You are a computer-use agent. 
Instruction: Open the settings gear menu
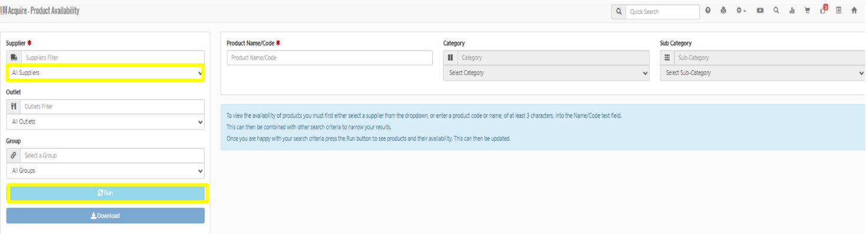pyautogui.click(x=741, y=11)
